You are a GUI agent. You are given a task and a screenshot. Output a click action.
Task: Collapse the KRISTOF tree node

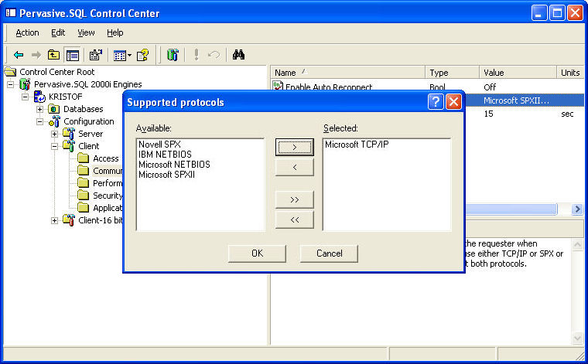tap(25, 97)
